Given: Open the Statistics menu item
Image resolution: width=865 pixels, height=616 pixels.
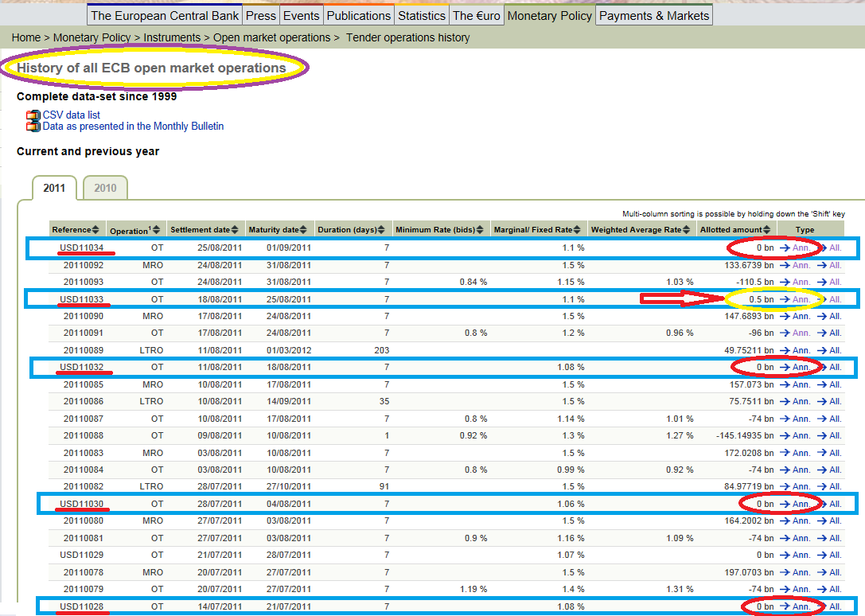Looking at the screenshot, I should (x=422, y=15).
